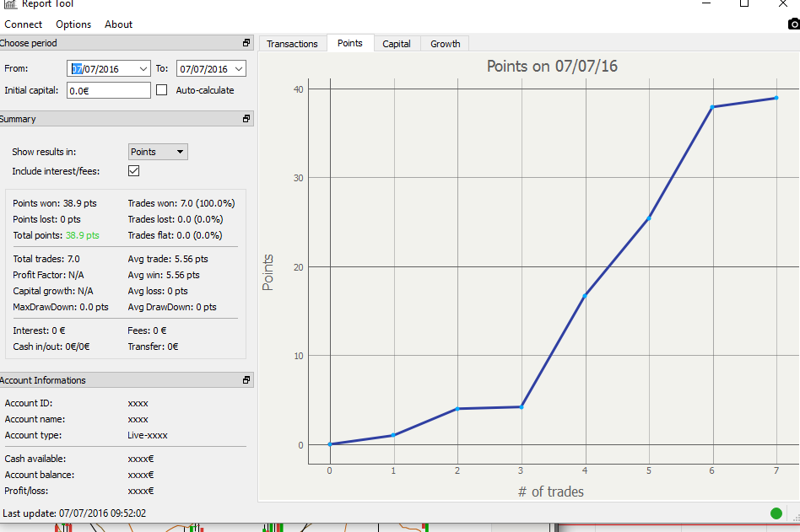Screen dimensions: 800x532
Task: Click the camera screenshot icon
Action: [793, 24]
